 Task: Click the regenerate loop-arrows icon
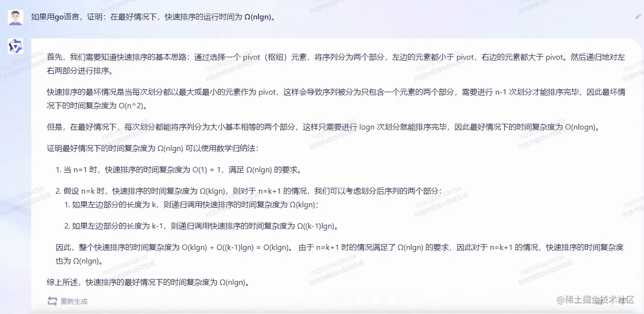(x=52, y=300)
